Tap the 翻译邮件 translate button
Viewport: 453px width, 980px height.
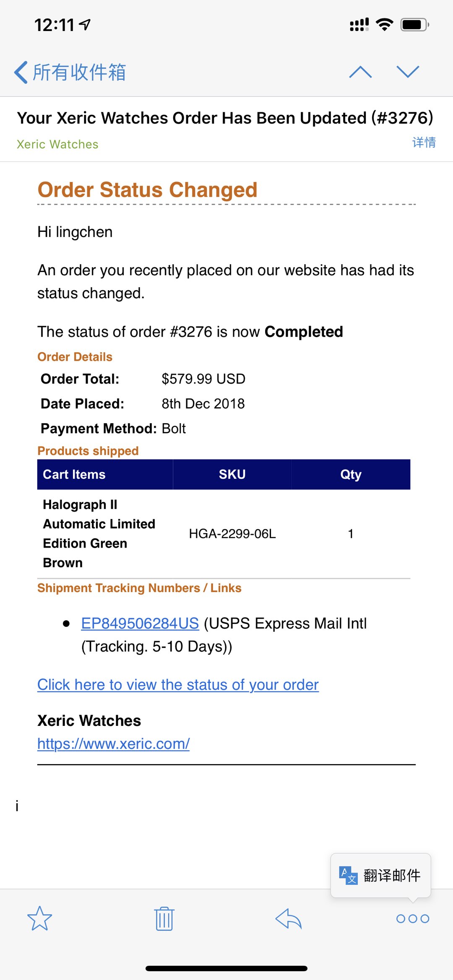[392, 875]
